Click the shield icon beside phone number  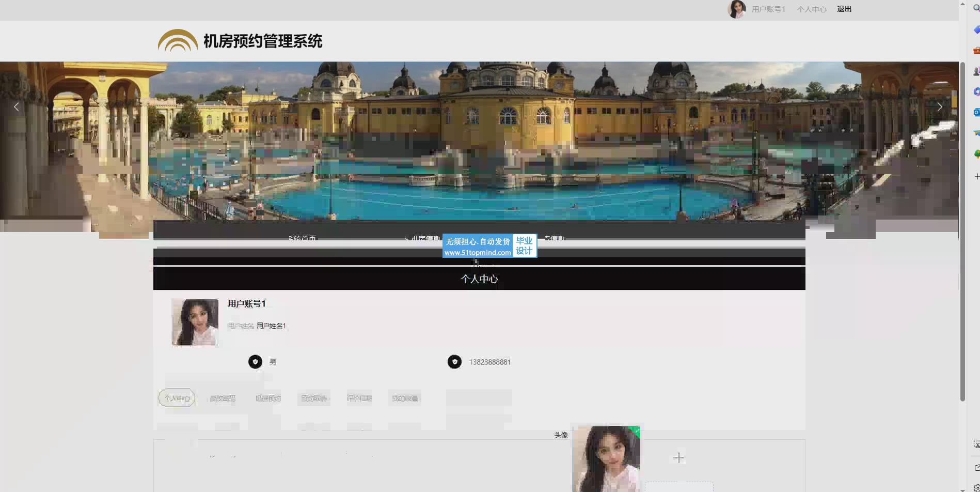coord(454,362)
